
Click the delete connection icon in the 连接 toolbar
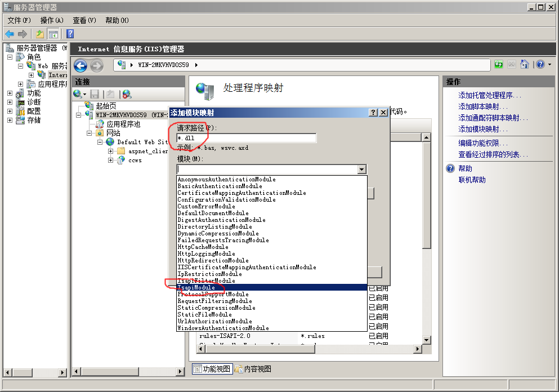click(x=127, y=94)
